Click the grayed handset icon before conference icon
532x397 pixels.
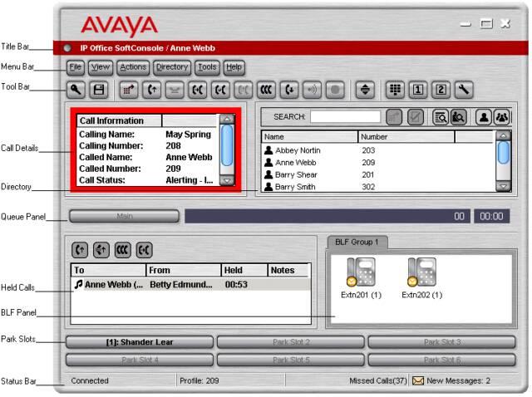coord(244,91)
